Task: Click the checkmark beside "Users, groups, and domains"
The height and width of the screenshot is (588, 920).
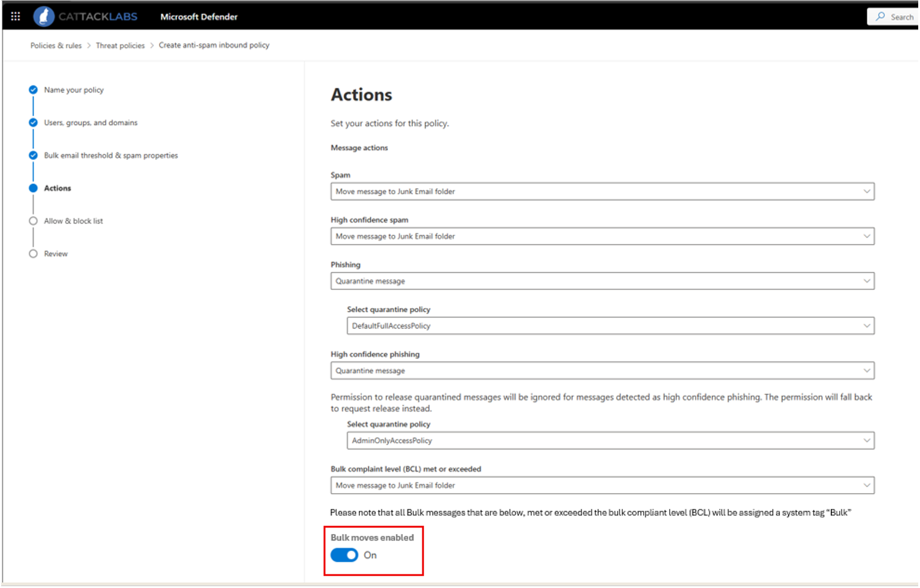Action: (33, 123)
